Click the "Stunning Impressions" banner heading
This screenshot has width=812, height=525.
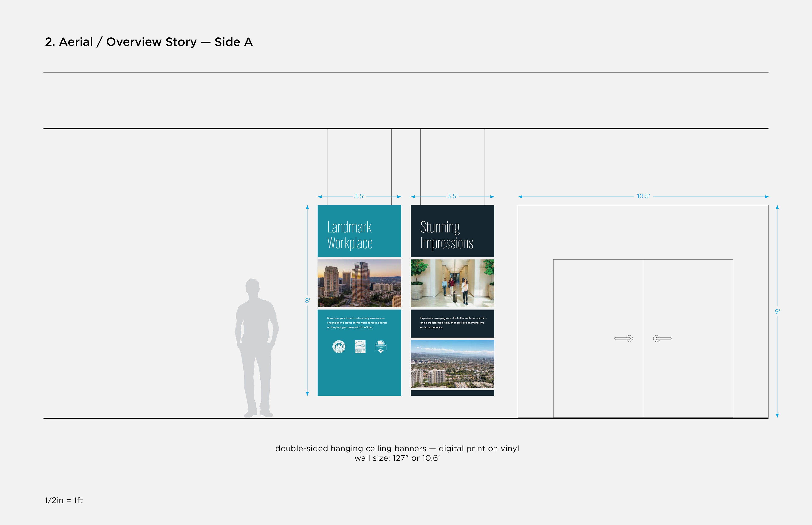pos(447,235)
